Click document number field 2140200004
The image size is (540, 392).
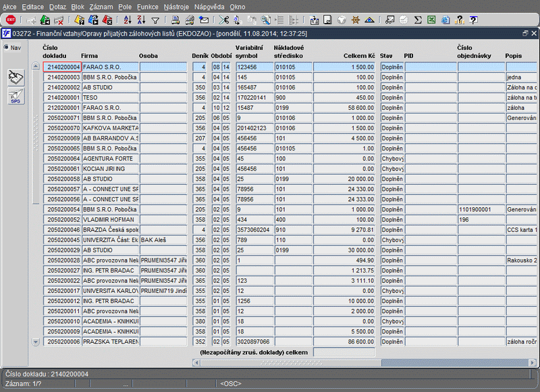(x=62, y=67)
